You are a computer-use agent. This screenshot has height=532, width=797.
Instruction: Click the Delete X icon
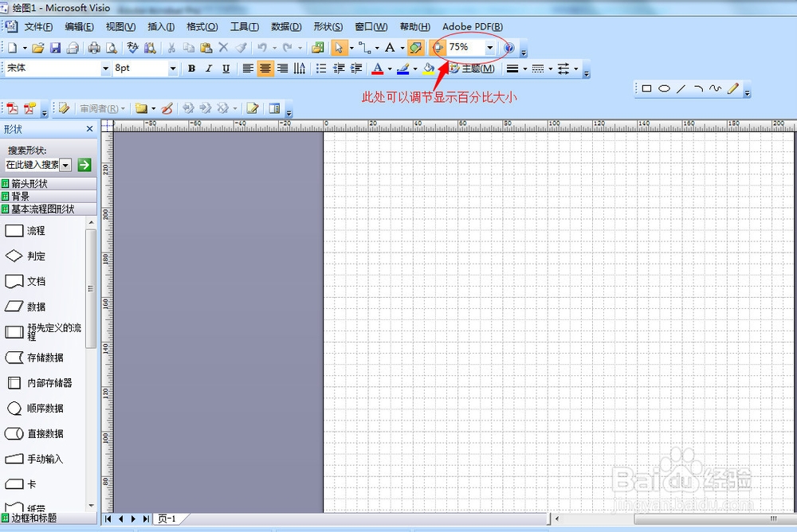click(x=223, y=48)
